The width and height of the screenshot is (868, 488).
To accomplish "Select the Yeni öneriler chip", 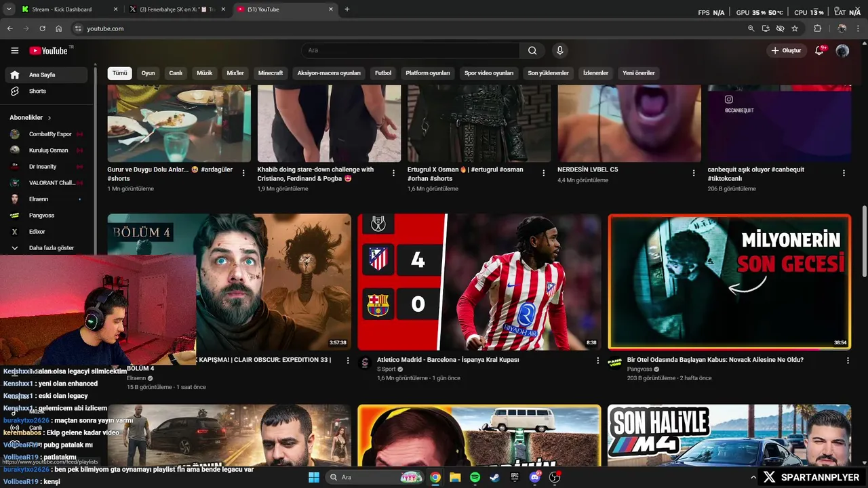I will pos(639,73).
